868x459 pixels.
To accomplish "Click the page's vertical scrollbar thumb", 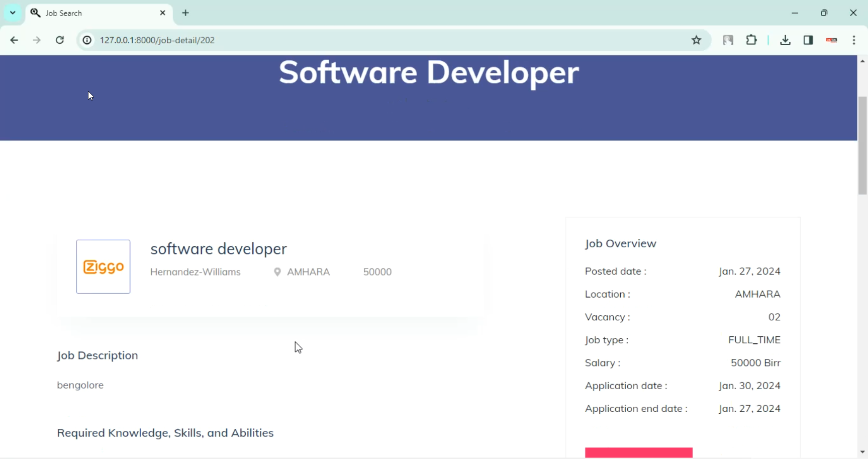I will pyautogui.click(x=862, y=145).
